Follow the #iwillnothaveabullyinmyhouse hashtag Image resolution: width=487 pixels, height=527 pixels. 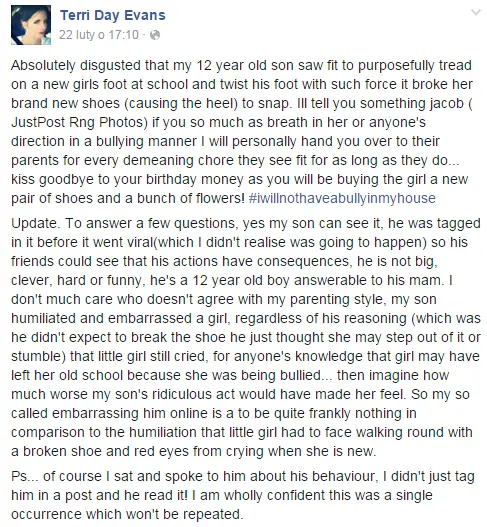click(x=342, y=198)
